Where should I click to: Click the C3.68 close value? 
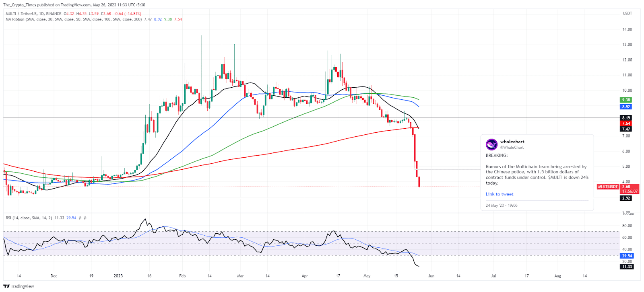[106, 14]
